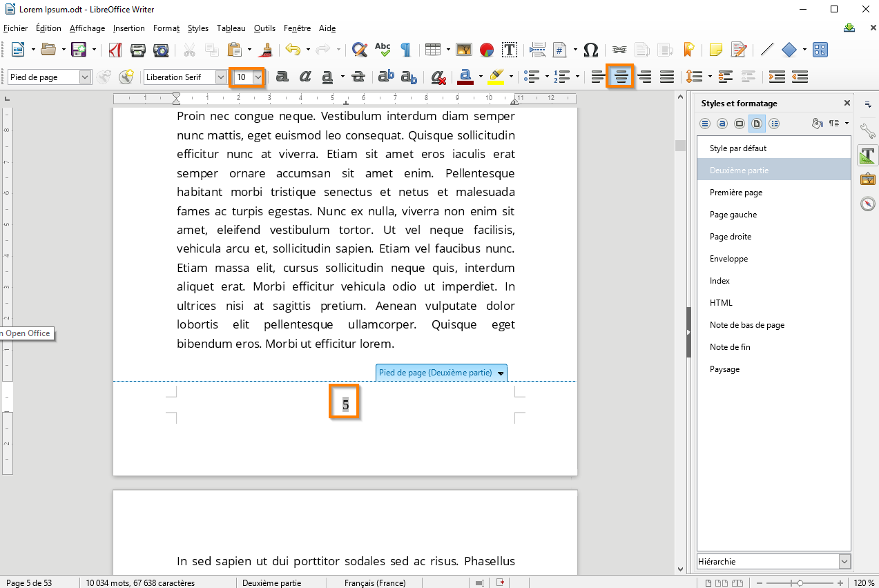Click the Find & Replace icon
This screenshot has width=879, height=588.
359,50
